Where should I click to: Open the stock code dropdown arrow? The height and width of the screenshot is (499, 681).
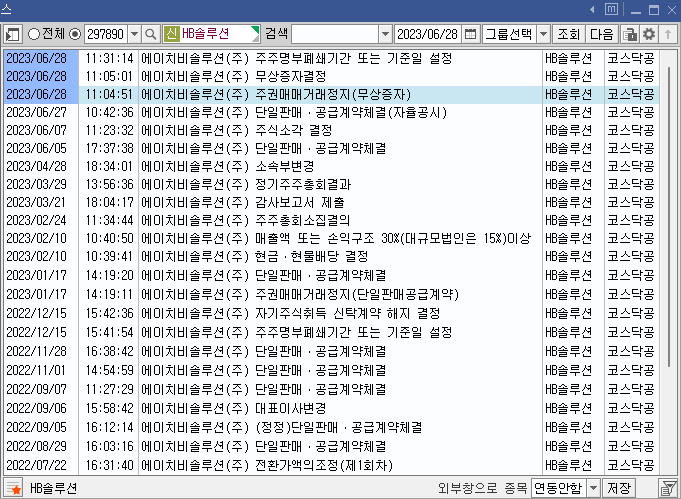tap(135, 34)
